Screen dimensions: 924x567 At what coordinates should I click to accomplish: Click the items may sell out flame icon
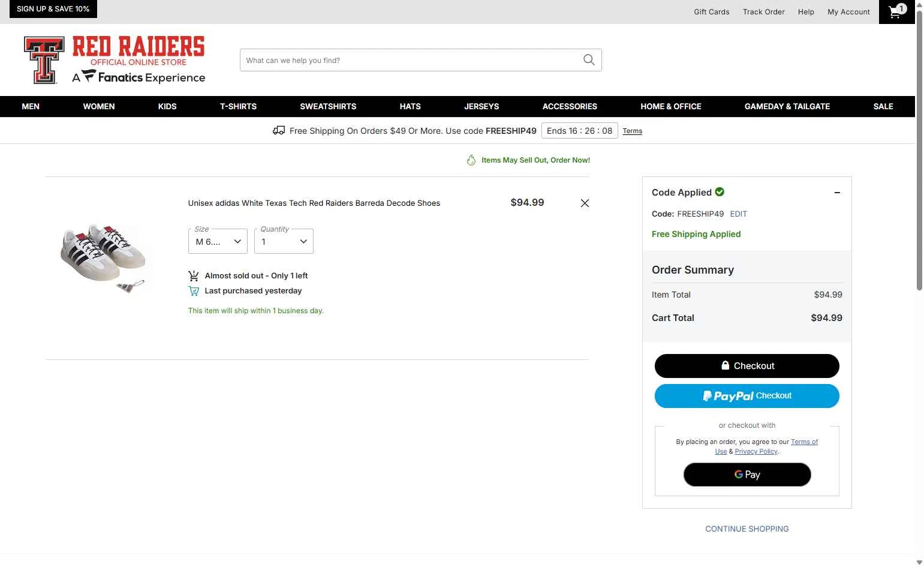pos(471,160)
